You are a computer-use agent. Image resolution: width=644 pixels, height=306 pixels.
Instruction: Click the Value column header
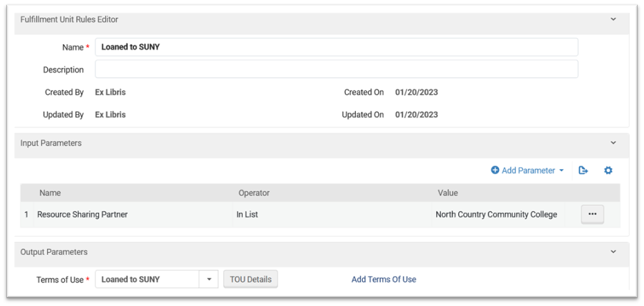pyautogui.click(x=448, y=193)
